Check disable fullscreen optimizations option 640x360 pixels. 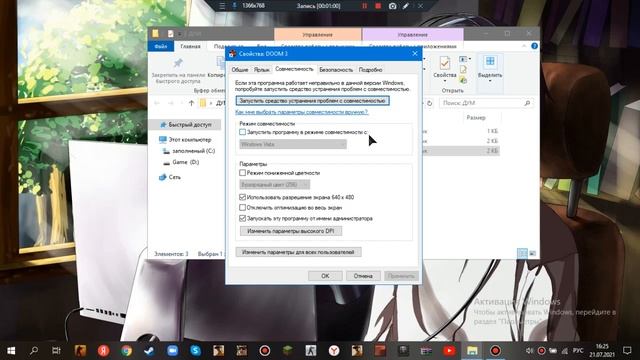[x=242, y=208]
